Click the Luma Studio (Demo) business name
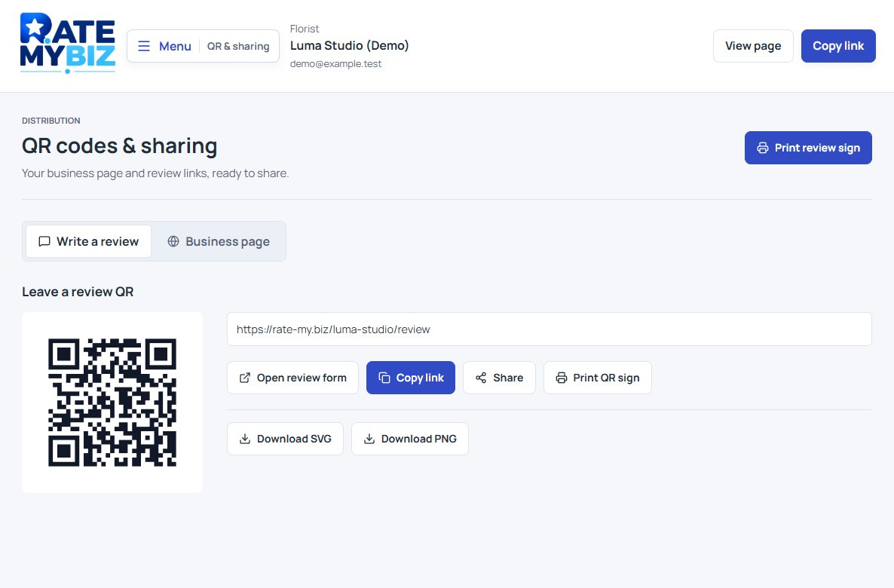This screenshot has height=588, width=894. pyautogui.click(x=350, y=46)
